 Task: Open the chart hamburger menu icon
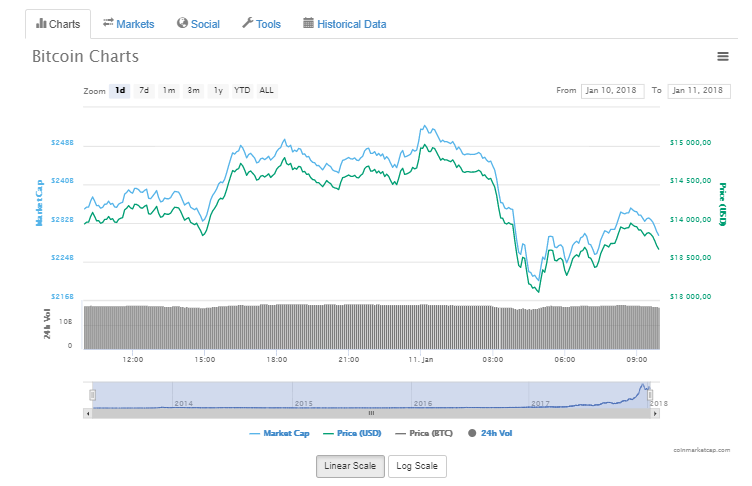point(722,57)
